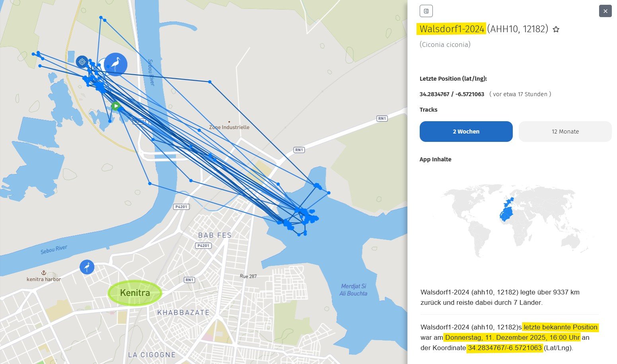
Task: Click the Ciconia ciconia species name
Action: pyautogui.click(x=445, y=45)
